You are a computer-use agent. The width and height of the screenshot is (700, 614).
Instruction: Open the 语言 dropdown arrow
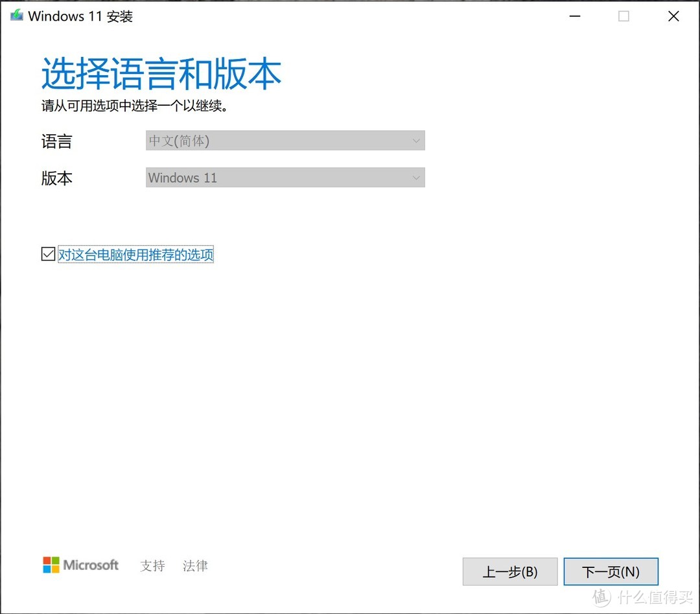click(417, 140)
